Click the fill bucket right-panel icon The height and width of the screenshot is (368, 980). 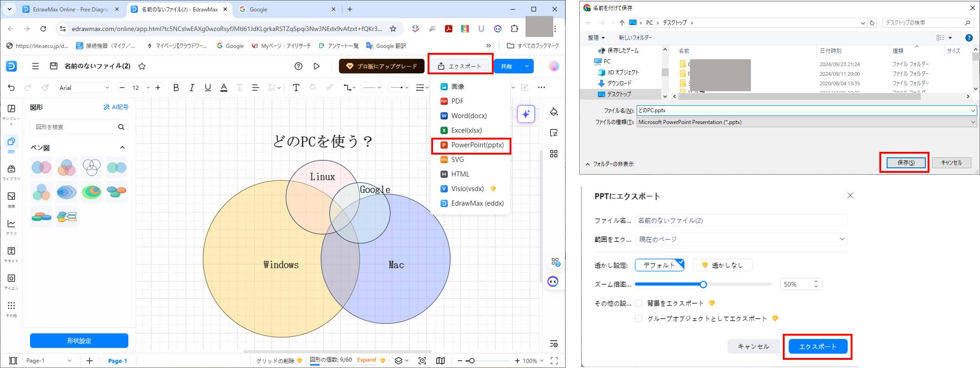(554, 112)
